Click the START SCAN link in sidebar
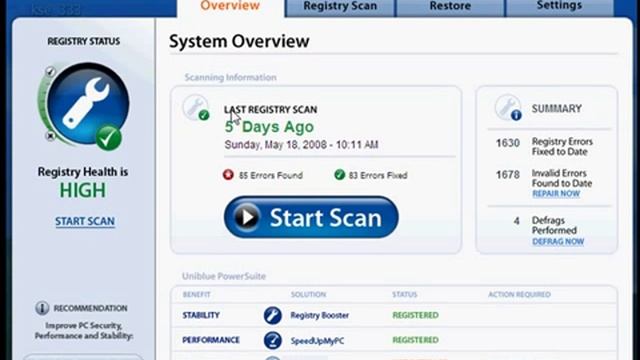Screen dimensions: 640x360 tap(85, 221)
